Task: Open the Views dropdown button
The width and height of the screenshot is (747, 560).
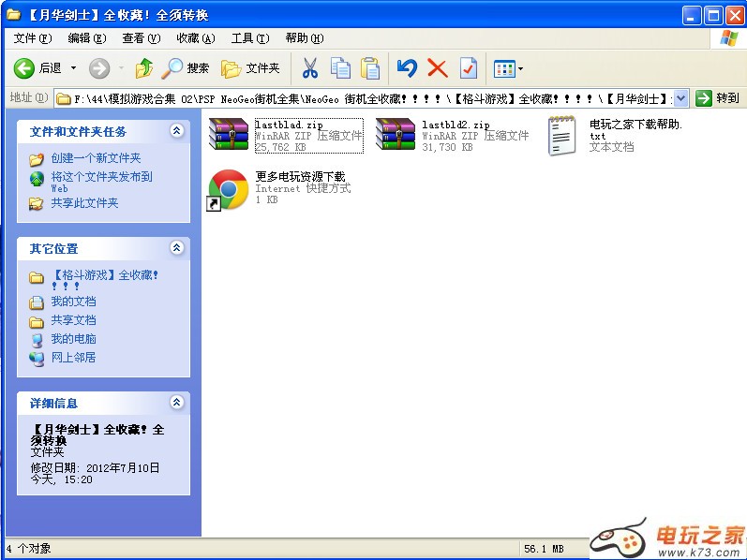Action: tap(508, 68)
